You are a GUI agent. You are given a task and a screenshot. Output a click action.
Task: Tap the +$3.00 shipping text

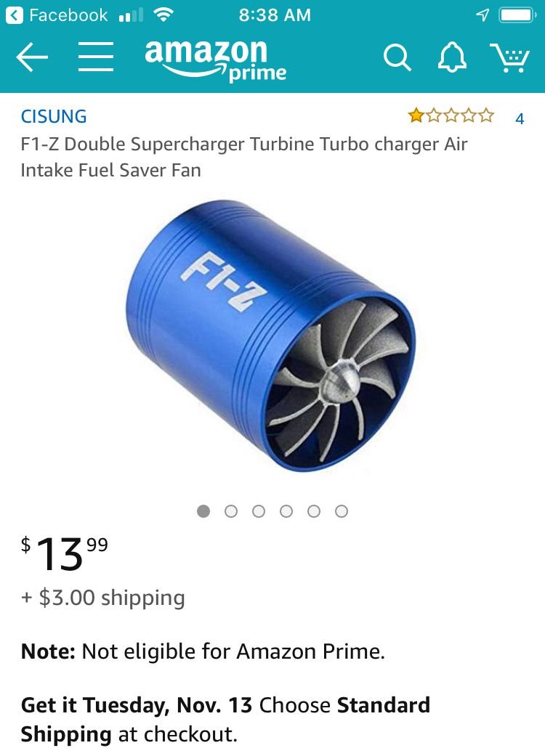103,598
